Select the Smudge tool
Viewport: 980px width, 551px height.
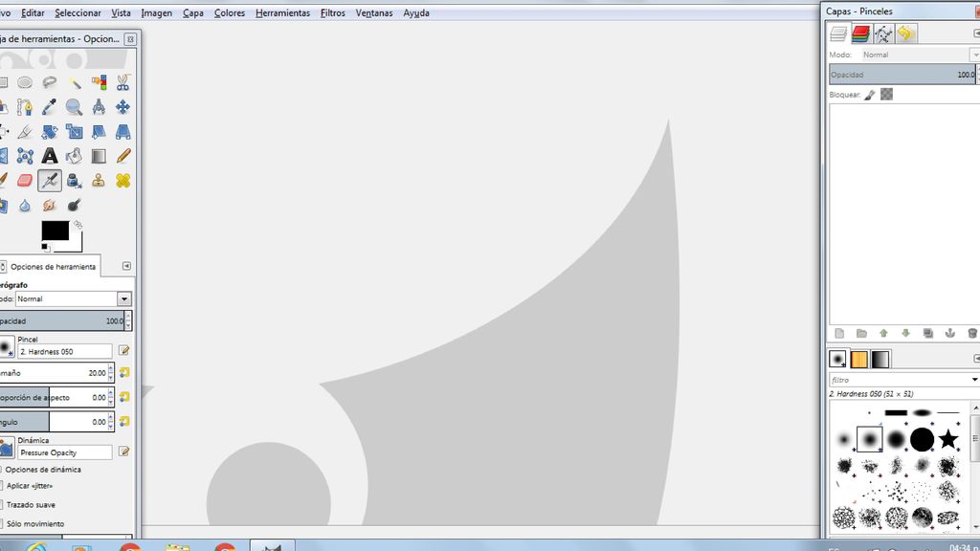click(x=50, y=205)
